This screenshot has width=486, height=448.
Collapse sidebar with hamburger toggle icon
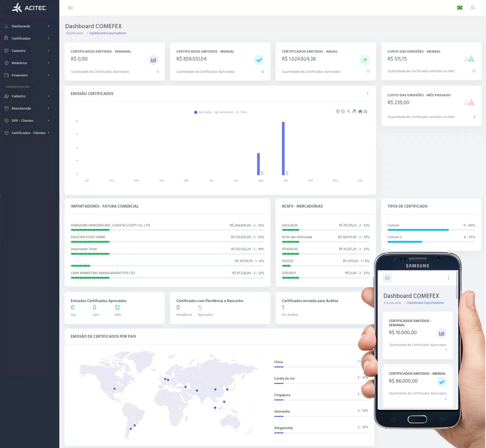point(70,8)
